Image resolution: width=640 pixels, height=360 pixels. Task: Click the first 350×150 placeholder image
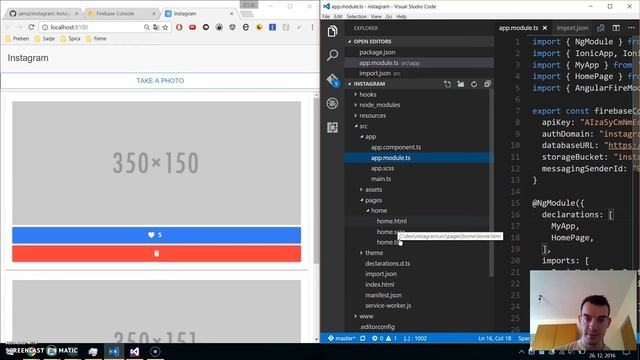pos(156,163)
